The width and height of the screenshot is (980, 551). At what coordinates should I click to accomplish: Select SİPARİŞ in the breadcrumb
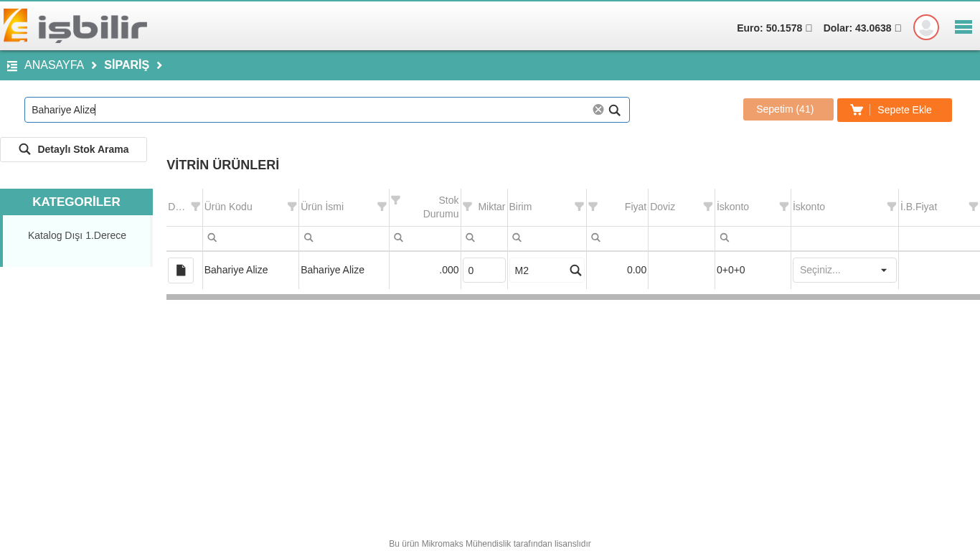126,65
